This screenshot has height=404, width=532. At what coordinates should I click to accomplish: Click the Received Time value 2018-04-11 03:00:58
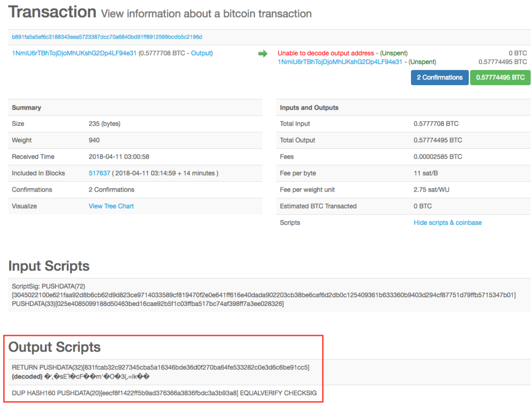click(x=118, y=157)
